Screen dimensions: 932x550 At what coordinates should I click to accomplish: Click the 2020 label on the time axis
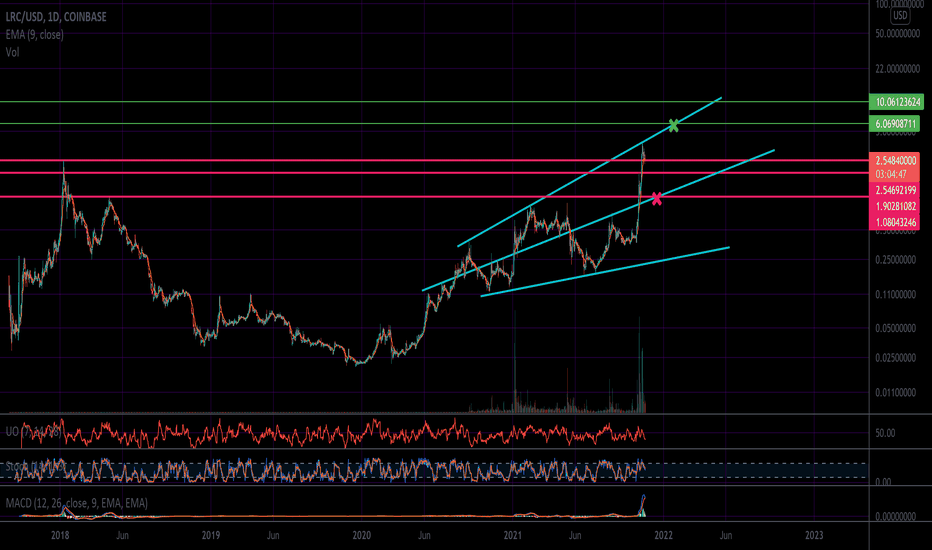tap(361, 535)
